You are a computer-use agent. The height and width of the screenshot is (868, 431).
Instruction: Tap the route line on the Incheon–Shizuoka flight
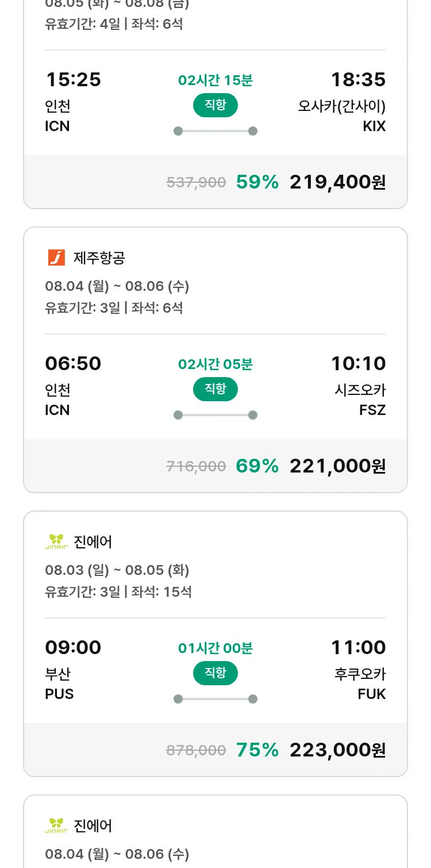point(215,415)
